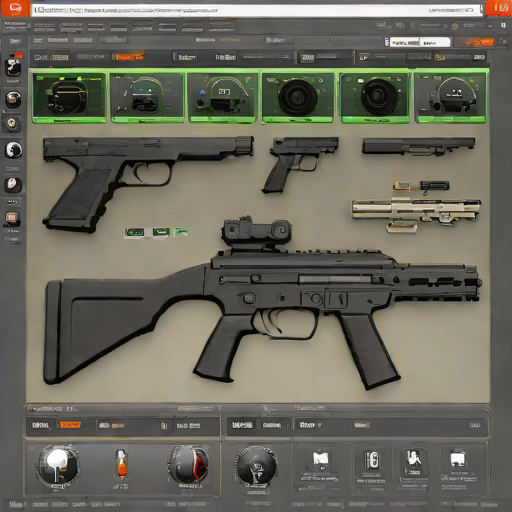This screenshot has height=512, width=512.
Task: Pick the first green swatch below the pistol
Action: pos(135,232)
